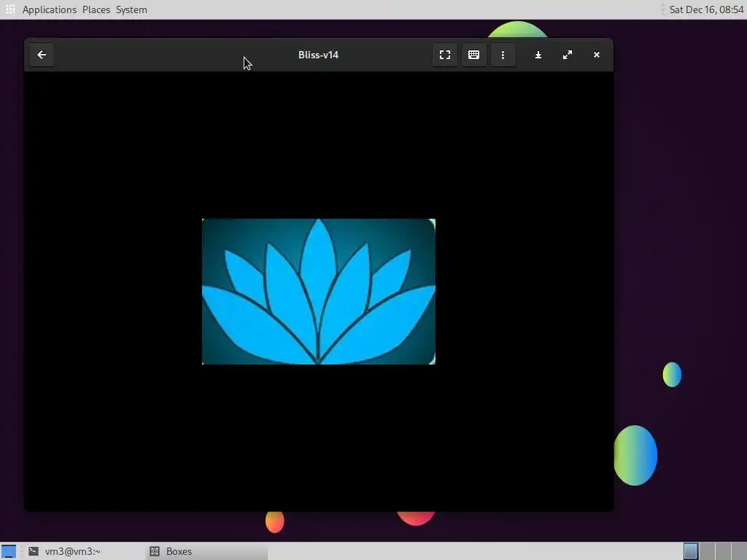The height and width of the screenshot is (560, 747).
Task: Click the applications grid icon in top panel
Action: click(10, 9)
